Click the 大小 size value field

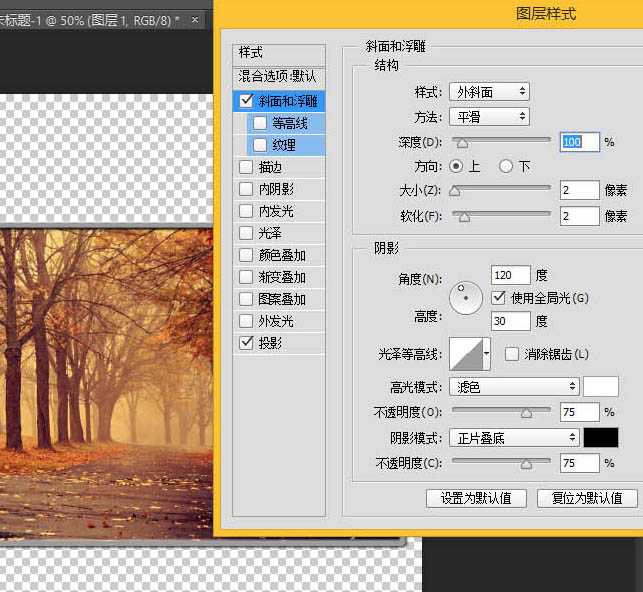click(x=579, y=190)
